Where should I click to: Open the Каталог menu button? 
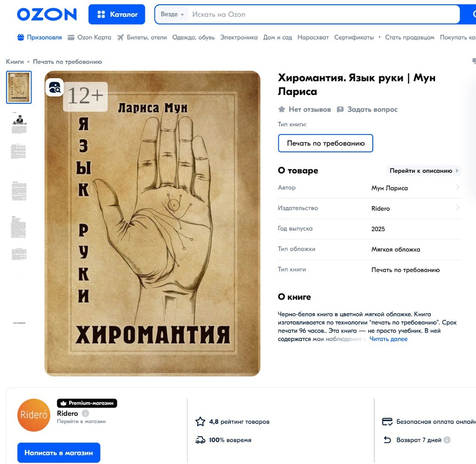(x=117, y=14)
